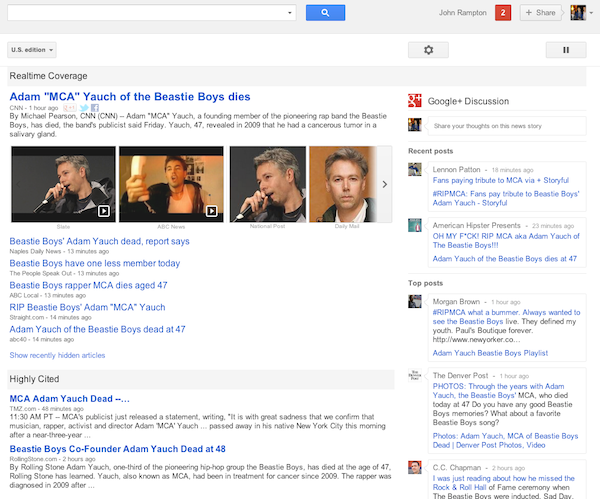
Task: Play the Slate video thumbnail
Action: tap(63, 184)
